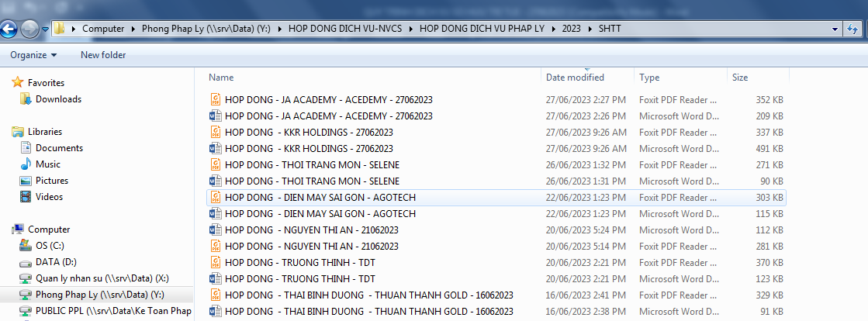The height and width of the screenshot is (321, 868).
Task: Click the Back navigation arrow button
Action: 9,29
